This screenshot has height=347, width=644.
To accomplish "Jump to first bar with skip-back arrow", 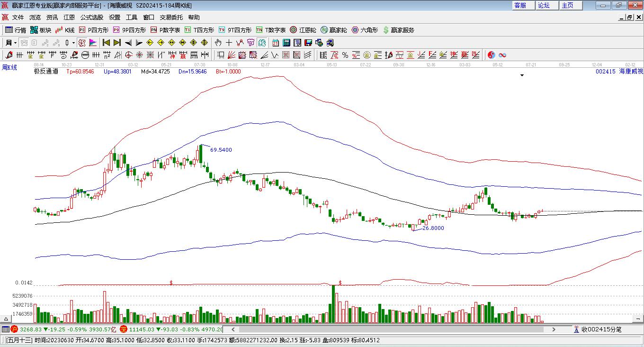I will point(106,43).
